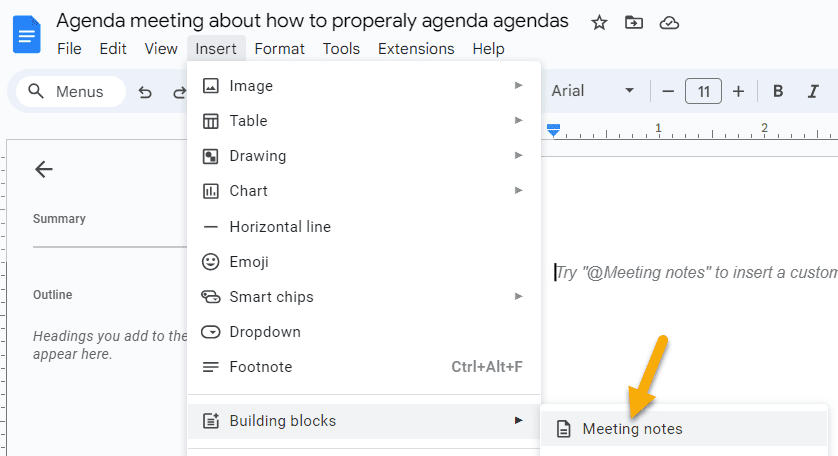Toggle italic formatting

tap(813, 91)
